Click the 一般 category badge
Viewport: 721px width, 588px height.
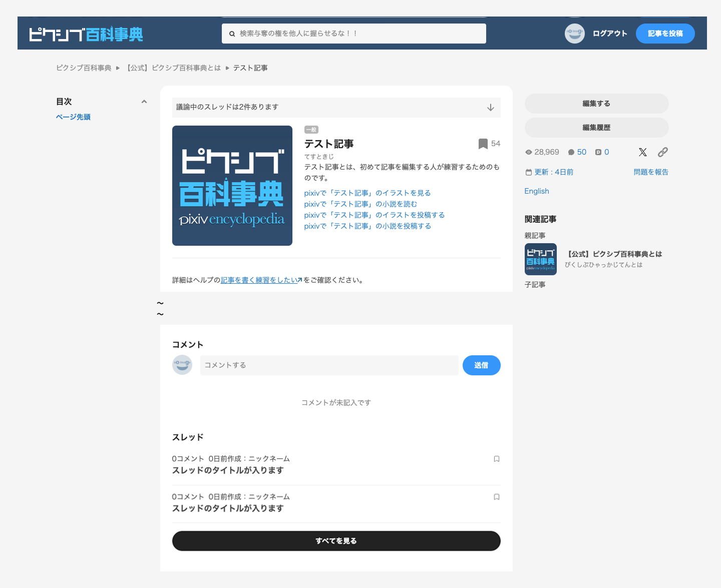click(311, 130)
